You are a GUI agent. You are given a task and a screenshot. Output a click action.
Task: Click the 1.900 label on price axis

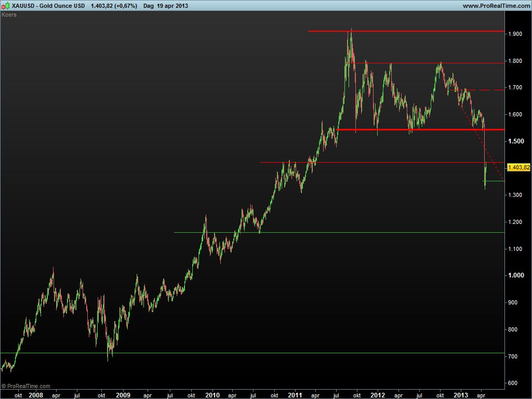pos(516,34)
